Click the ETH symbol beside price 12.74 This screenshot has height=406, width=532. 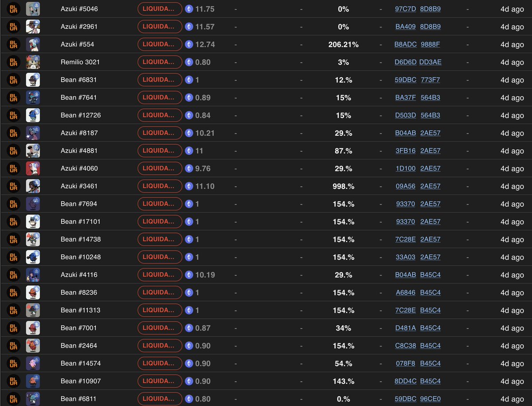(189, 44)
